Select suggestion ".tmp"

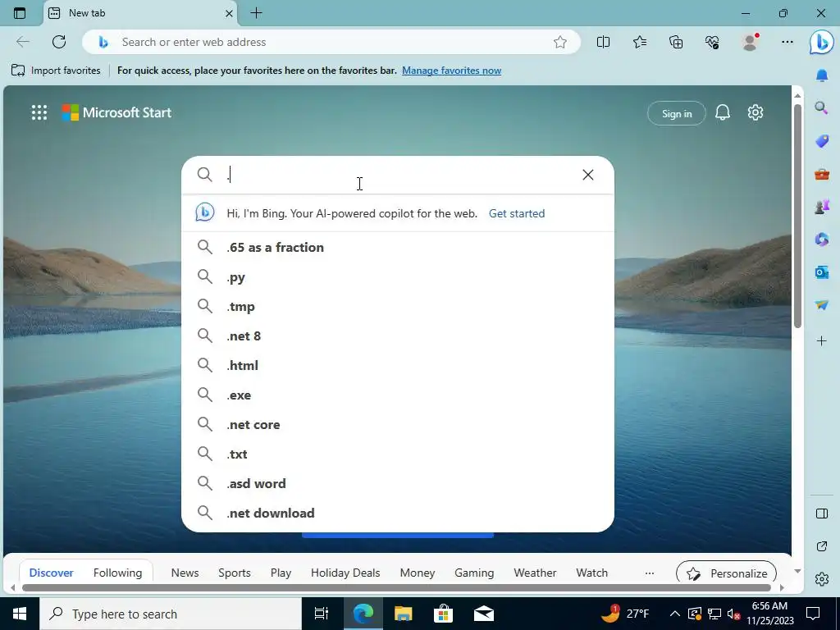point(398,307)
